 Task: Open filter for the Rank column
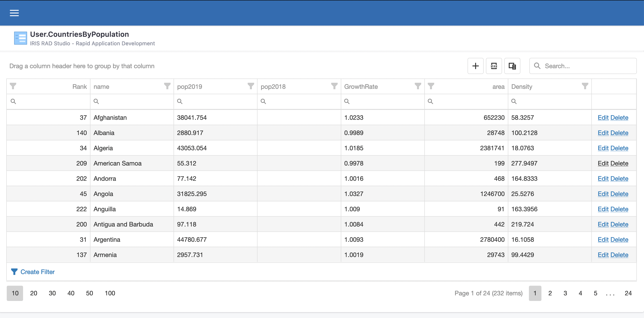tap(13, 86)
